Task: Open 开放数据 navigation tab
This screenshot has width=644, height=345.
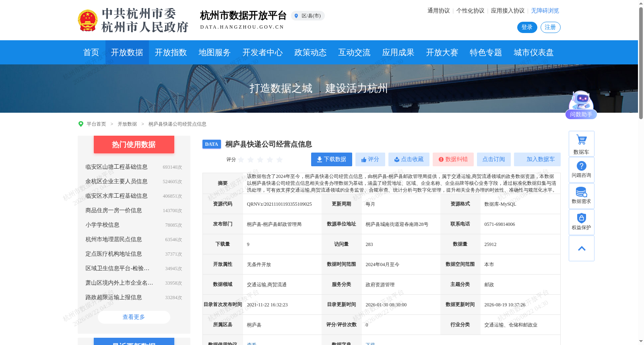Action: pos(127,52)
